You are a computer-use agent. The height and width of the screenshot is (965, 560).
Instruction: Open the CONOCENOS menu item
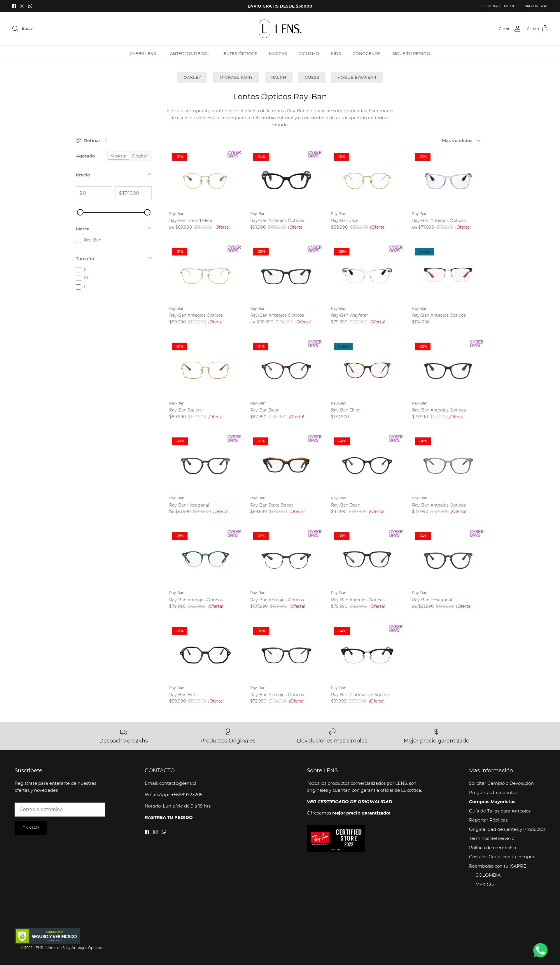point(367,54)
